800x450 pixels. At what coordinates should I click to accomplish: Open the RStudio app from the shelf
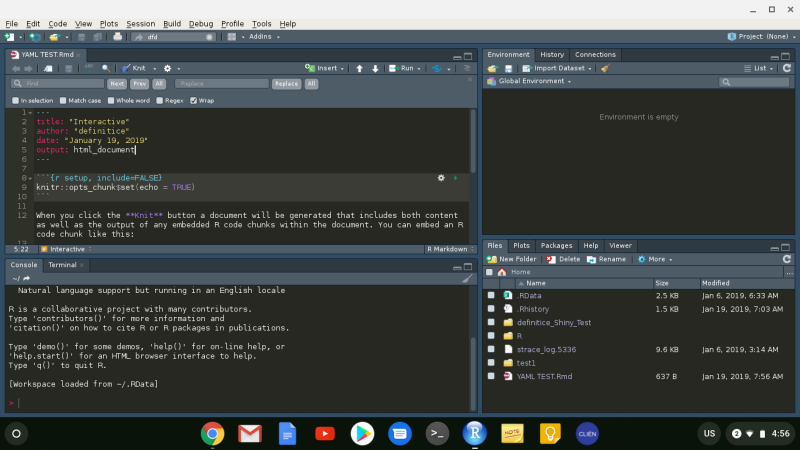pyautogui.click(x=474, y=433)
